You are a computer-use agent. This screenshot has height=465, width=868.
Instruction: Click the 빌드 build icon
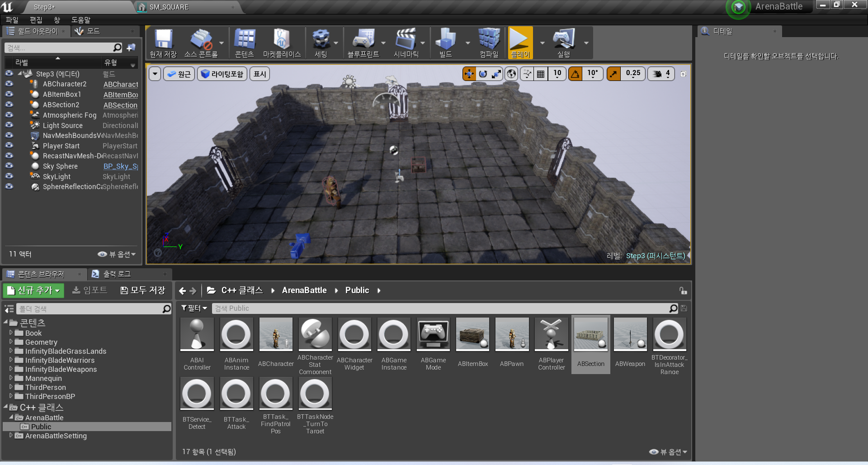pyautogui.click(x=446, y=43)
